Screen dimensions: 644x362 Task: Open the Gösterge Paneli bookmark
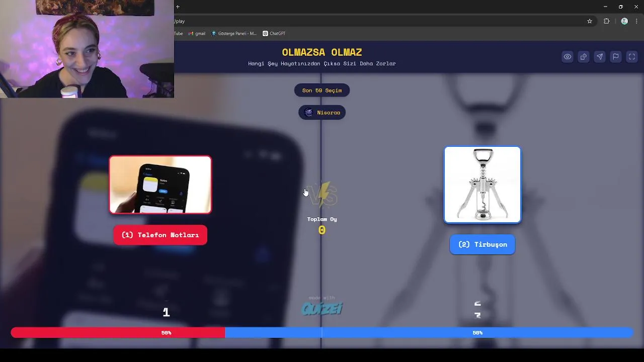pyautogui.click(x=234, y=34)
